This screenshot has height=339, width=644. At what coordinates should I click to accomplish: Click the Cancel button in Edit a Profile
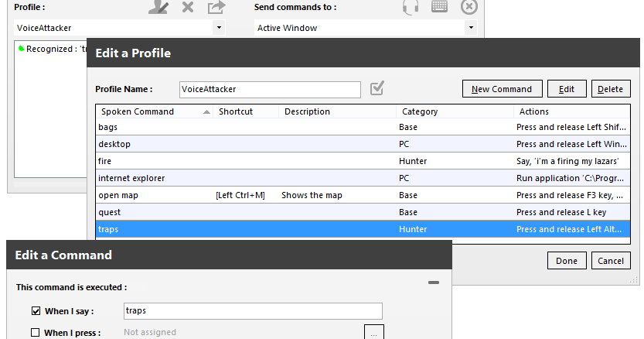(610, 261)
